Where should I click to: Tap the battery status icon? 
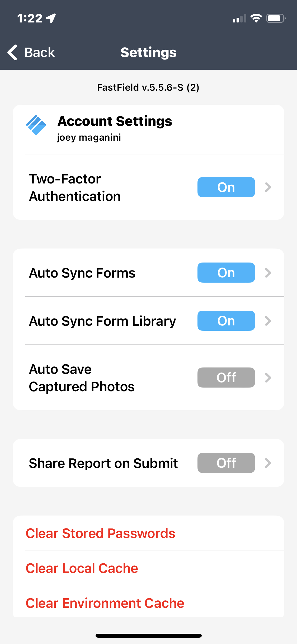(x=276, y=18)
